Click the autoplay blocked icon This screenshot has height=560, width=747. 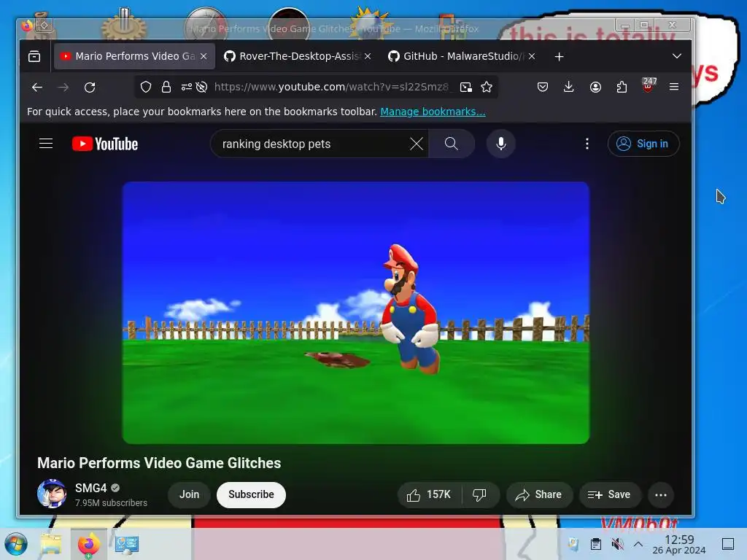(x=201, y=87)
